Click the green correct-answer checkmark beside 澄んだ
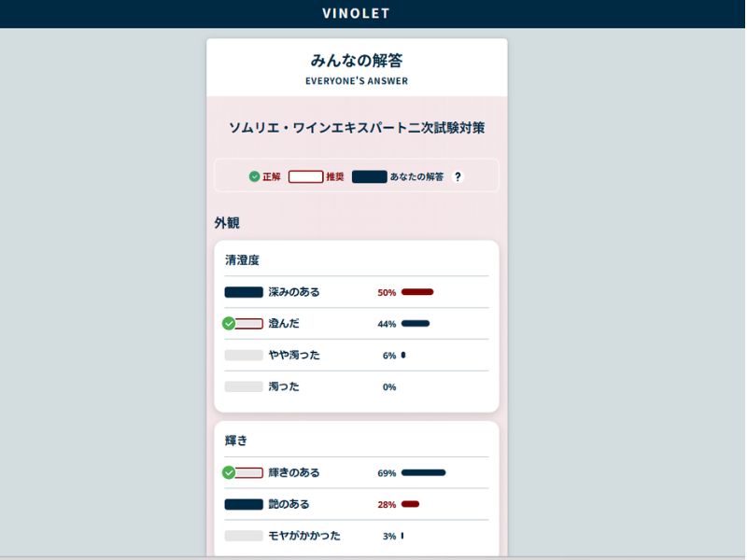This screenshot has height=560, width=747. (x=229, y=323)
